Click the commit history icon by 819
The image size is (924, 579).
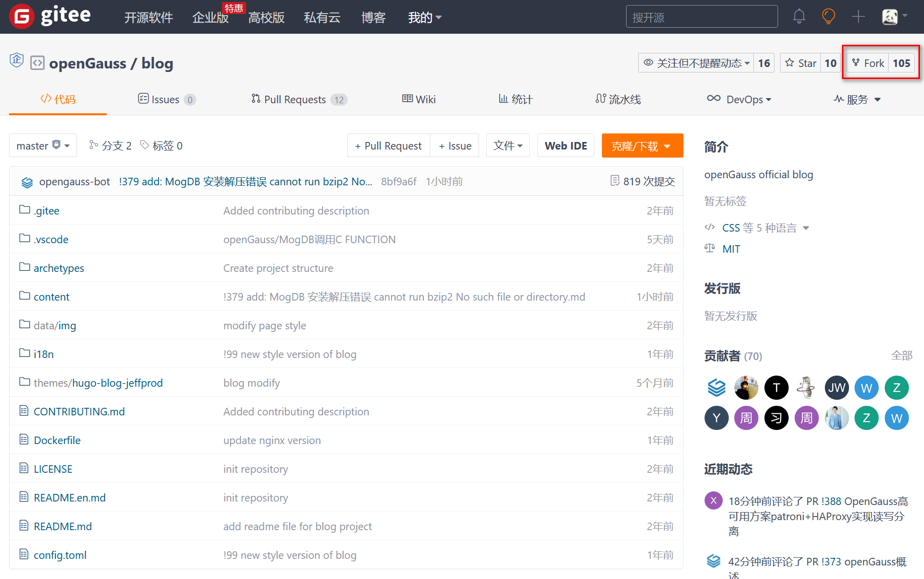click(615, 180)
